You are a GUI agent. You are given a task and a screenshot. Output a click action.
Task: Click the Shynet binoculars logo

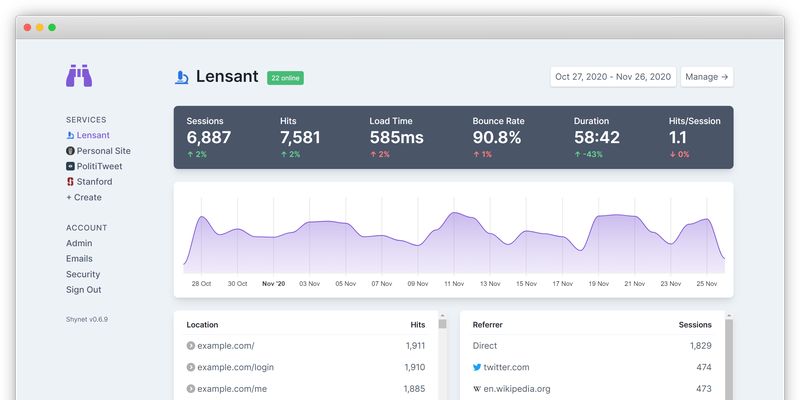click(x=79, y=76)
